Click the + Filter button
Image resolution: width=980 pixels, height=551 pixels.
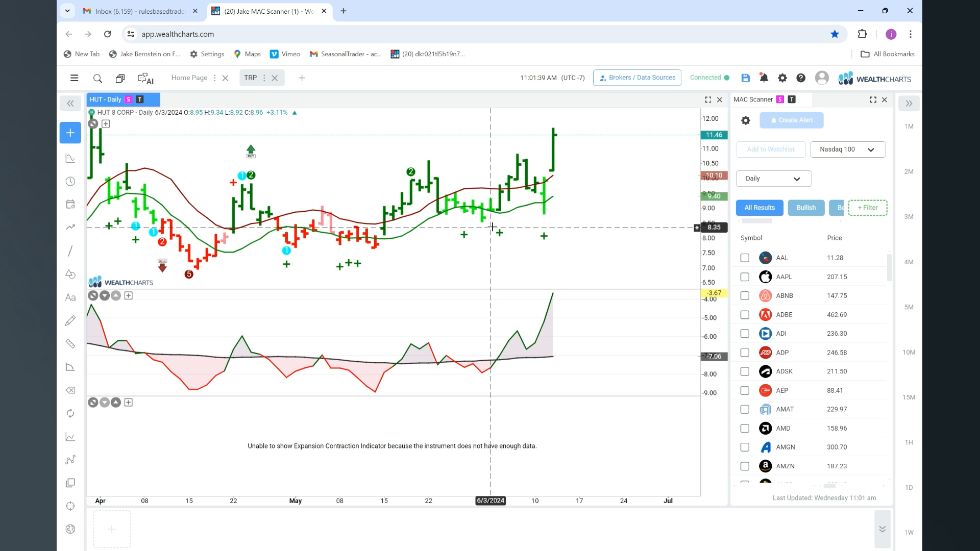[x=868, y=208]
